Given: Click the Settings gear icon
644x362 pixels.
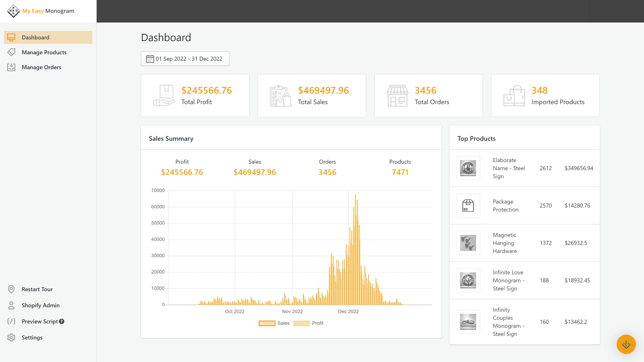Looking at the screenshot, I should coord(11,337).
